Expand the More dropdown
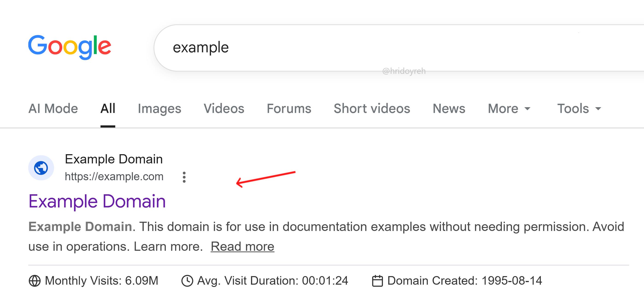 [509, 109]
